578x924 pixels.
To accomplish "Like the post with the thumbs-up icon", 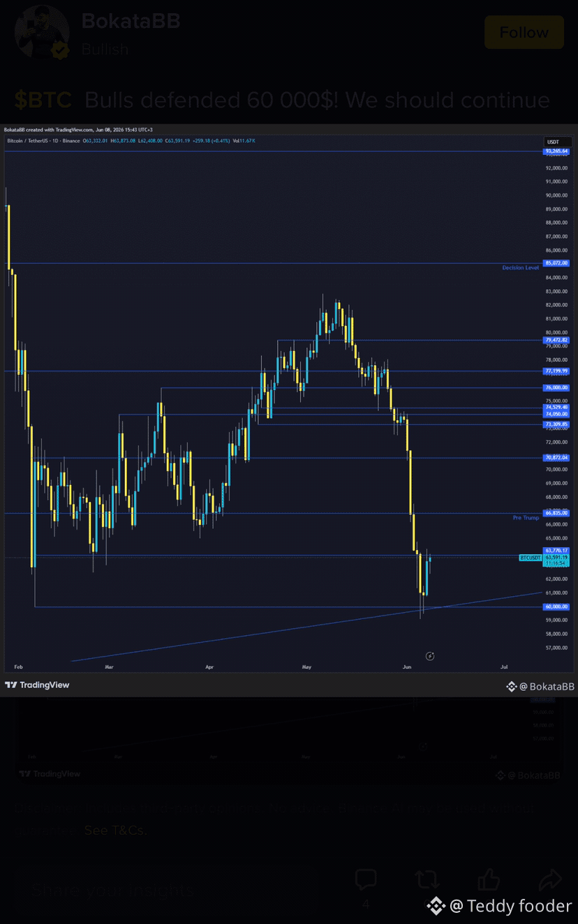I will click(x=489, y=879).
